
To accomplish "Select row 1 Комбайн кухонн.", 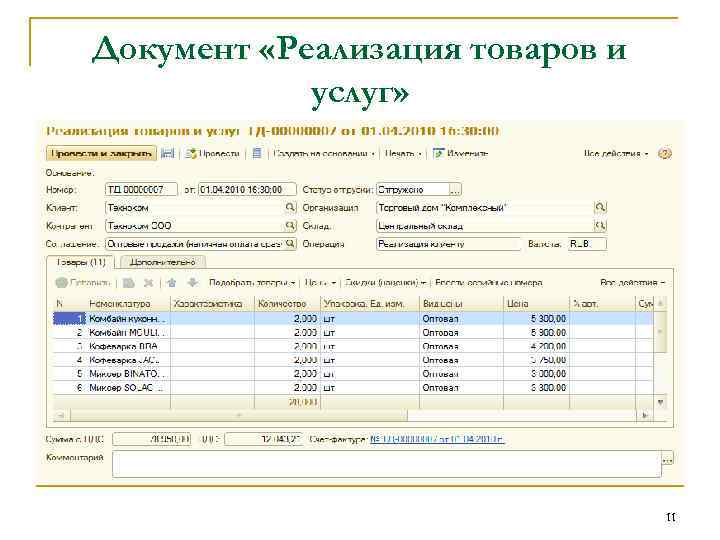I will (x=353, y=318).
